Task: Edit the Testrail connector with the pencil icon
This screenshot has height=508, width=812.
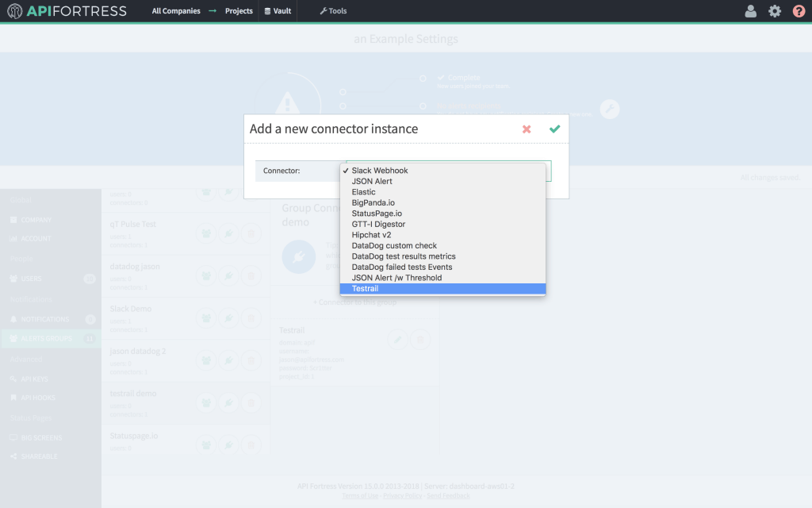Action: point(397,340)
